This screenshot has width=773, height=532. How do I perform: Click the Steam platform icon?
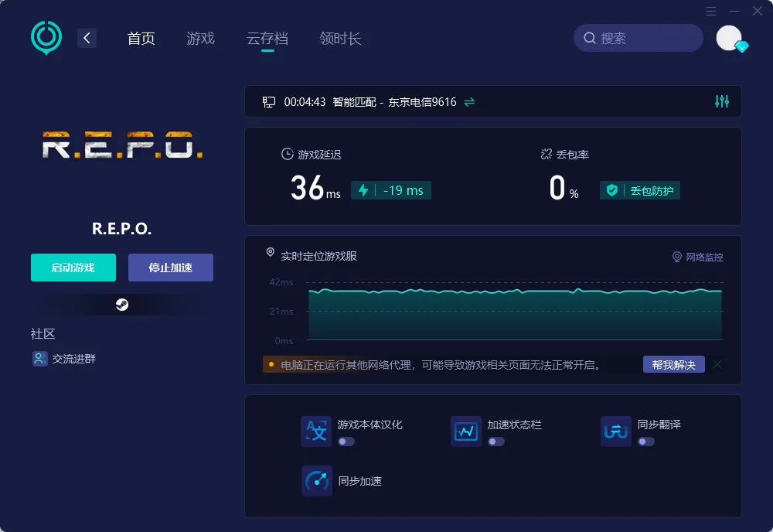tap(122, 305)
